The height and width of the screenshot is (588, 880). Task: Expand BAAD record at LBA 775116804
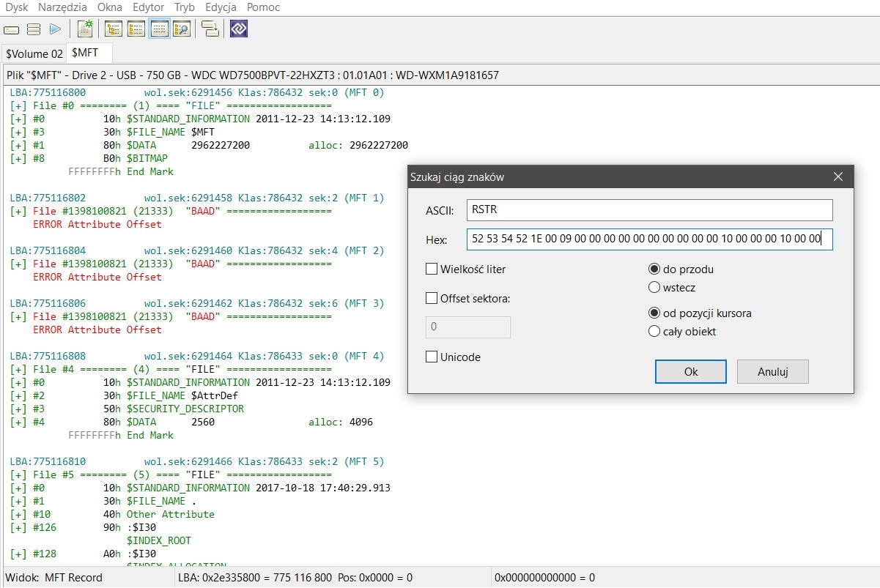click(x=19, y=264)
